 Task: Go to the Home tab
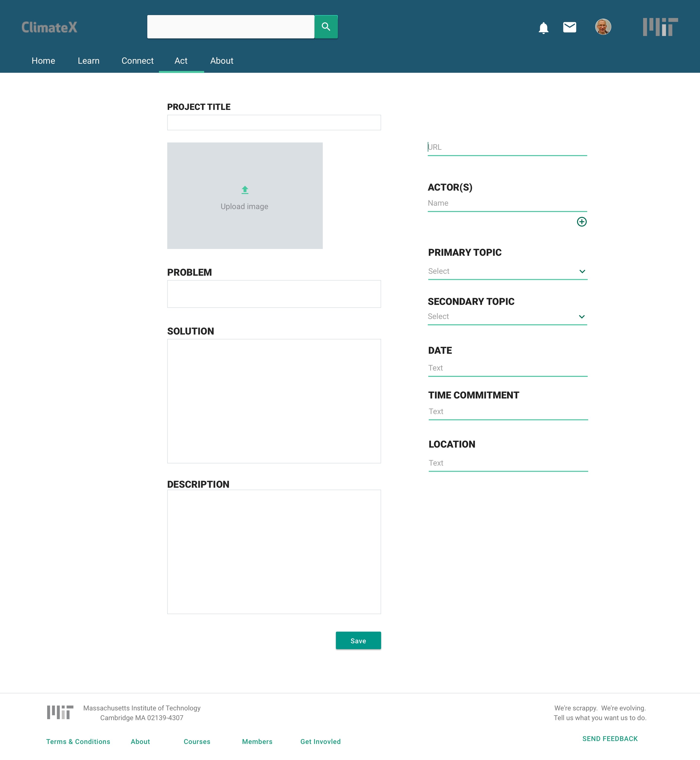click(x=43, y=61)
